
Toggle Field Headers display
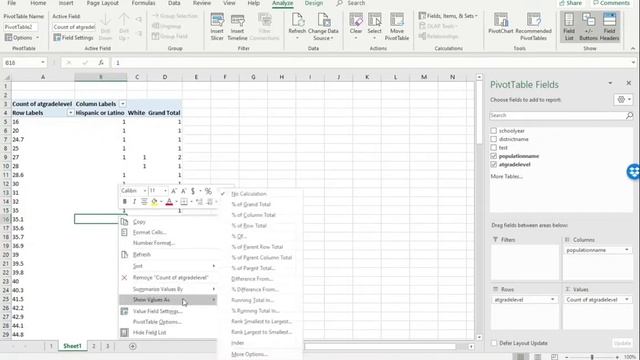609,27
